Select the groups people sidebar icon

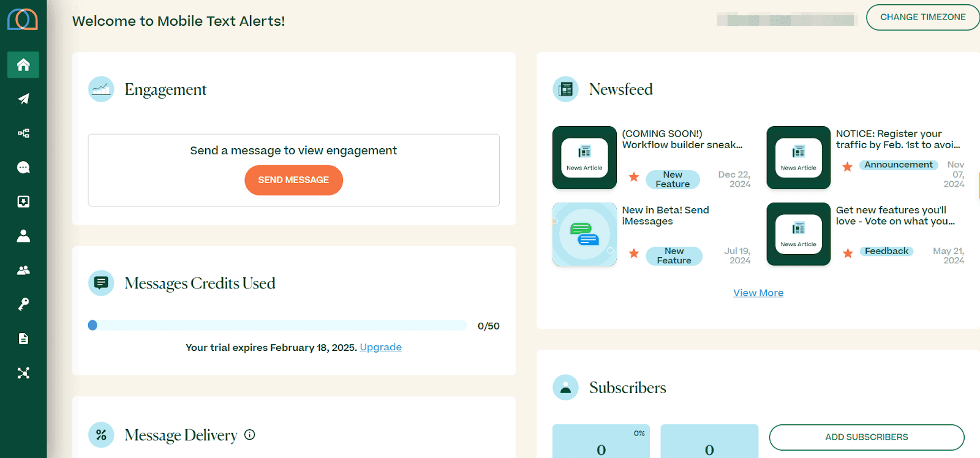(x=23, y=270)
